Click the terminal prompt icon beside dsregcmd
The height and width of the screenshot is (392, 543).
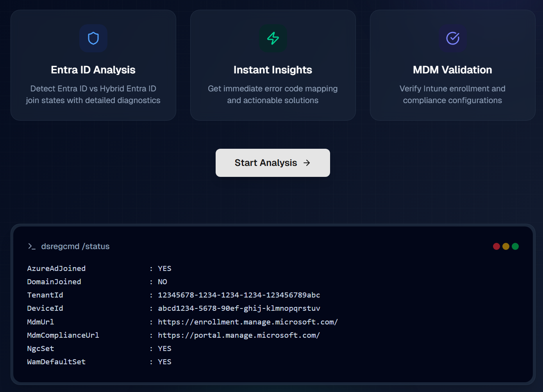(32, 246)
